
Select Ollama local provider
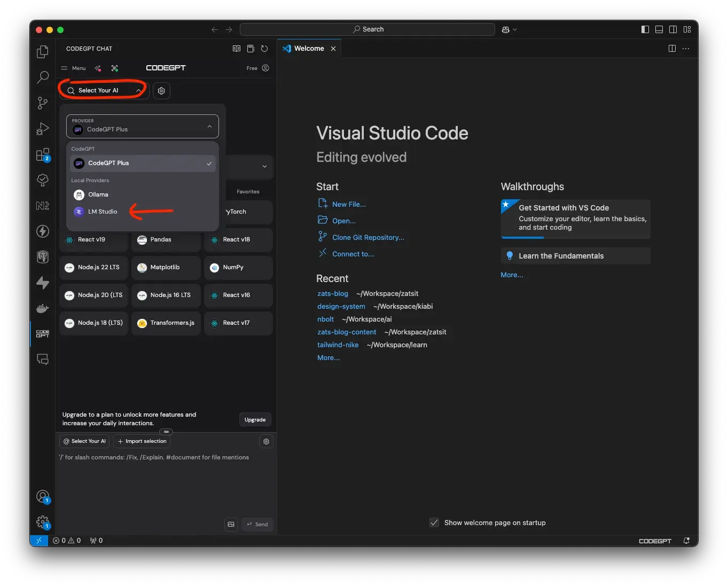pyautogui.click(x=143, y=194)
